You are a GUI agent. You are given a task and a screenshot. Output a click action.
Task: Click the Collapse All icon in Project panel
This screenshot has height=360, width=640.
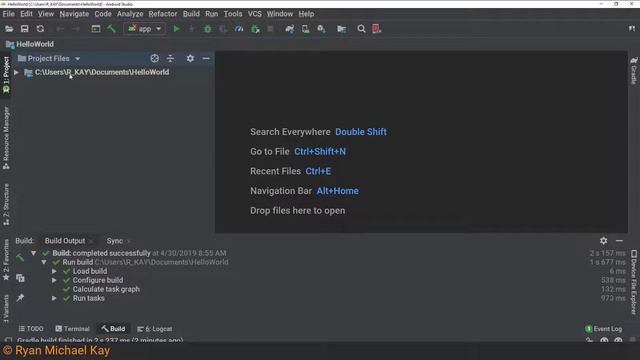click(x=170, y=58)
